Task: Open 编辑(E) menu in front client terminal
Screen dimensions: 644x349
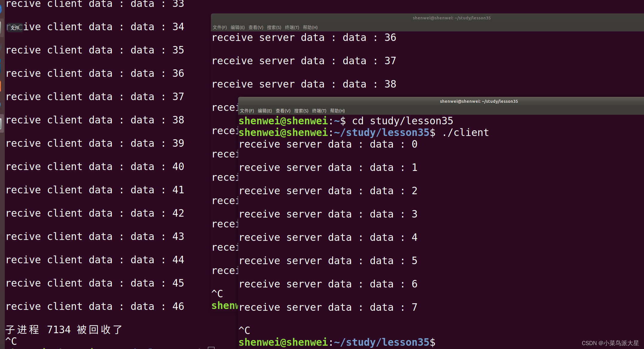Action: coord(265,111)
